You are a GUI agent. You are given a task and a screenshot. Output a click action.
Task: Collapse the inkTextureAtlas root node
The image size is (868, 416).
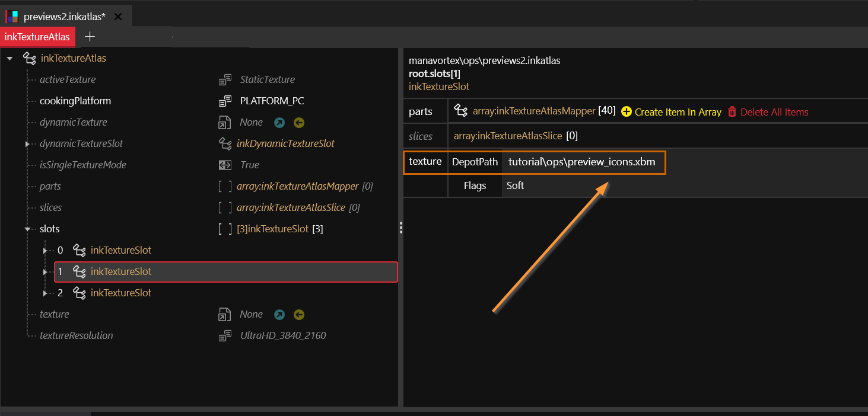(x=9, y=59)
